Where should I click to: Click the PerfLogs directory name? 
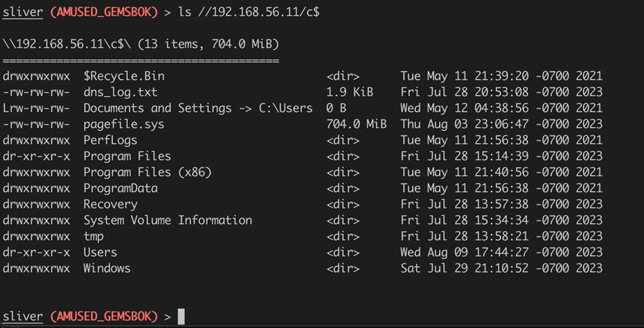pos(110,140)
